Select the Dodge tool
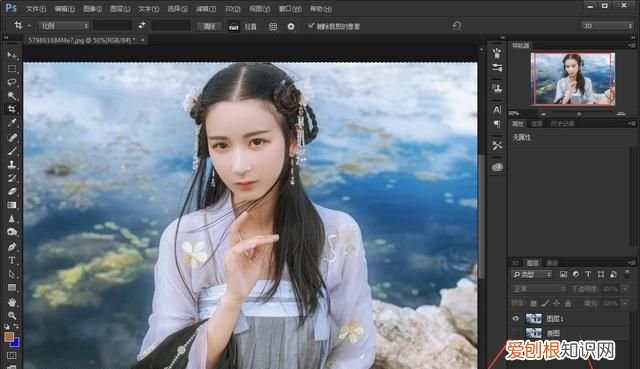Screen dimensions: 640x369 click(x=12, y=232)
